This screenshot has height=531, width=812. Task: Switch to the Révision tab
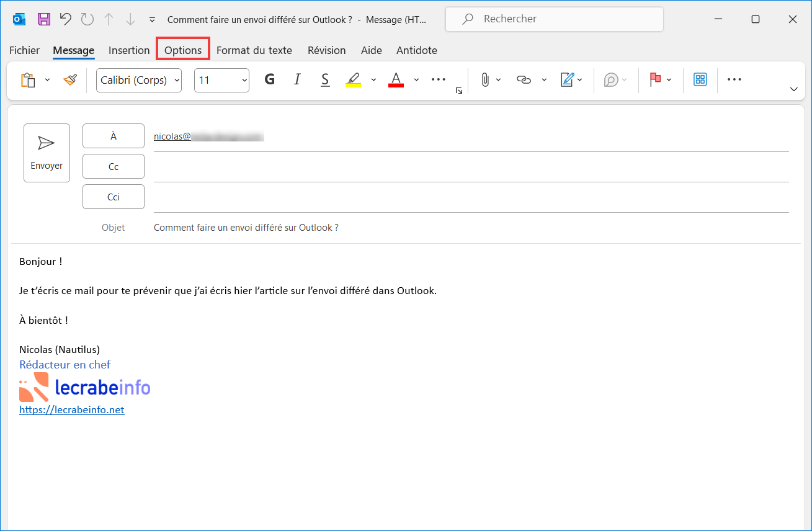pyautogui.click(x=327, y=50)
